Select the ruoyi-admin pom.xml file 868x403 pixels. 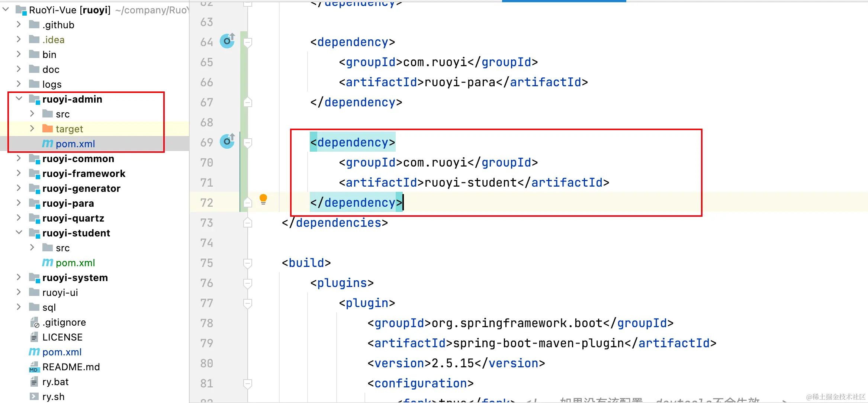coord(75,144)
